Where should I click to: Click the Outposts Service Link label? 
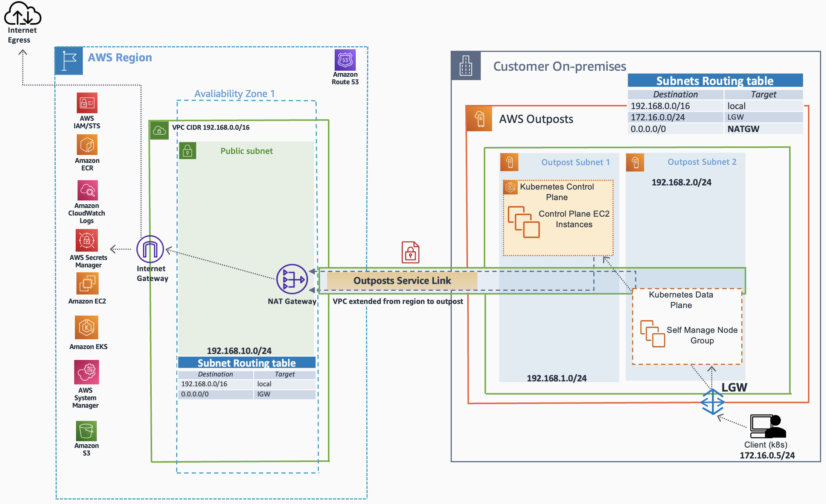pos(402,281)
